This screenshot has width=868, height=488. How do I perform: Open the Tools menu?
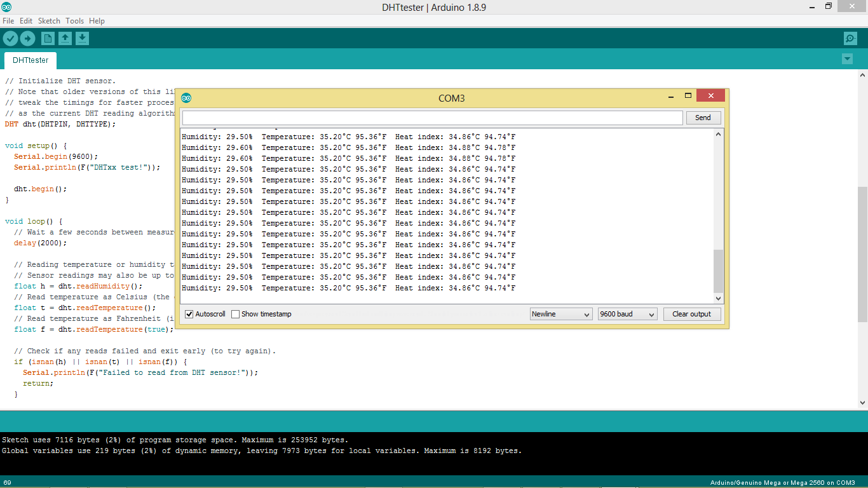click(x=74, y=21)
